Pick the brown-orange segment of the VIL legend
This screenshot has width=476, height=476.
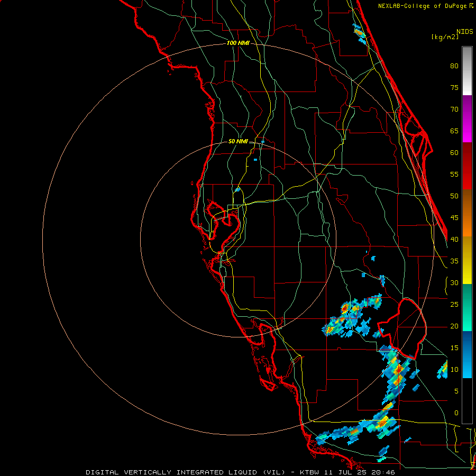click(x=467, y=213)
